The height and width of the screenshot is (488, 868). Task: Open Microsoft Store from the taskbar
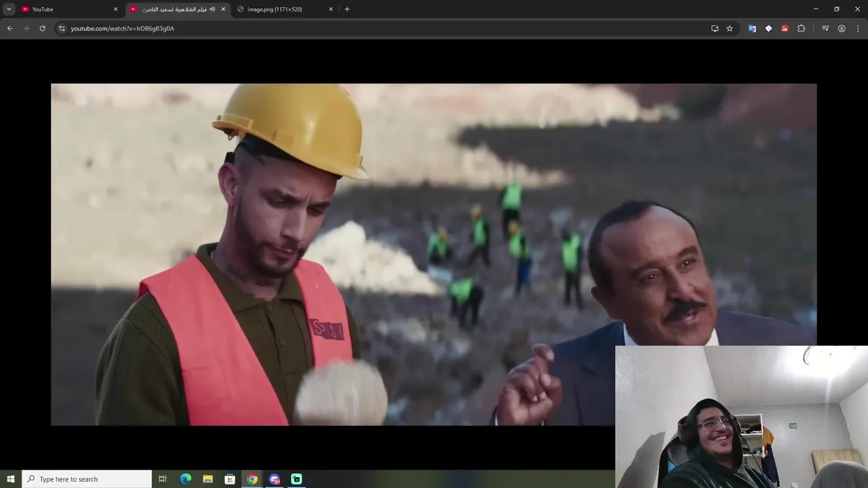(x=230, y=479)
